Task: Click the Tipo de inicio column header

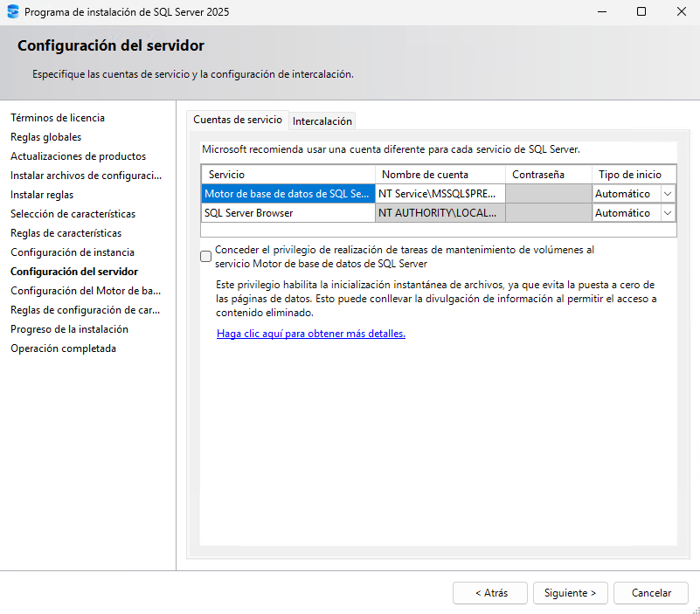Action: coord(634,175)
